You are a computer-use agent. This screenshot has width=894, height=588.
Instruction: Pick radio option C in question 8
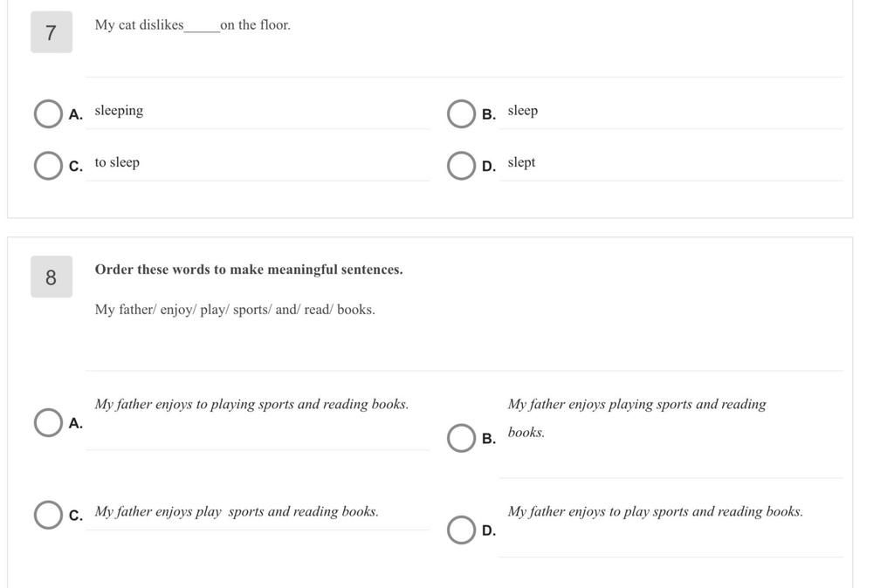coord(48,515)
